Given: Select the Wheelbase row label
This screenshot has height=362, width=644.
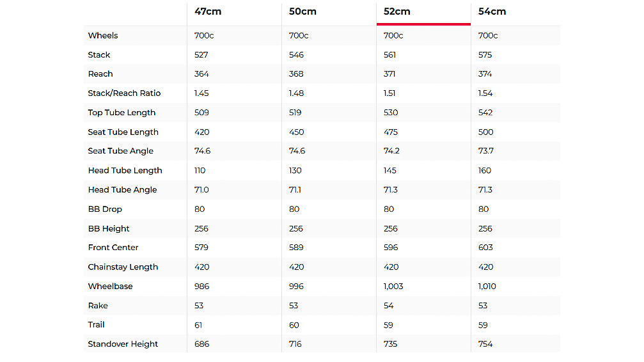Looking at the screenshot, I should (x=110, y=287).
